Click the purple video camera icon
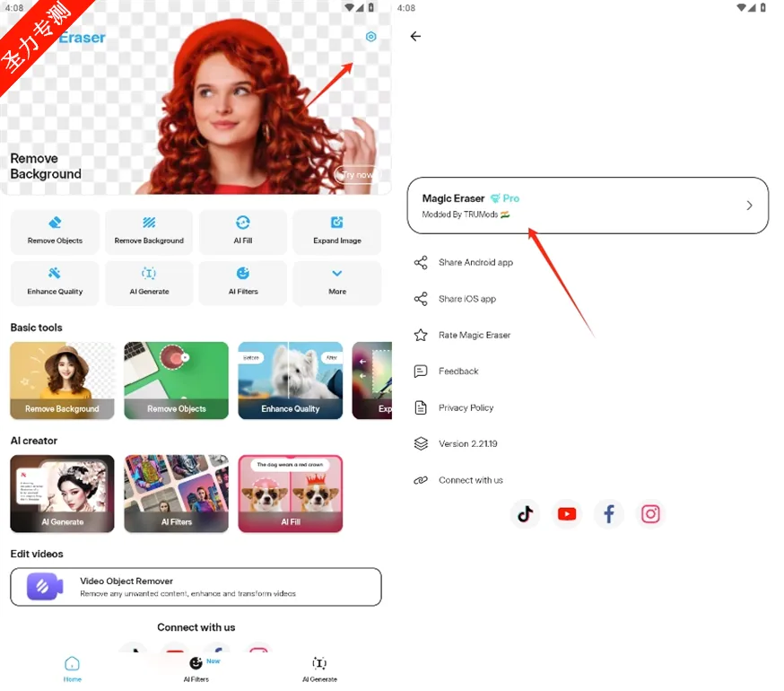Viewport: 784px width, 691px height. tap(45, 586)
